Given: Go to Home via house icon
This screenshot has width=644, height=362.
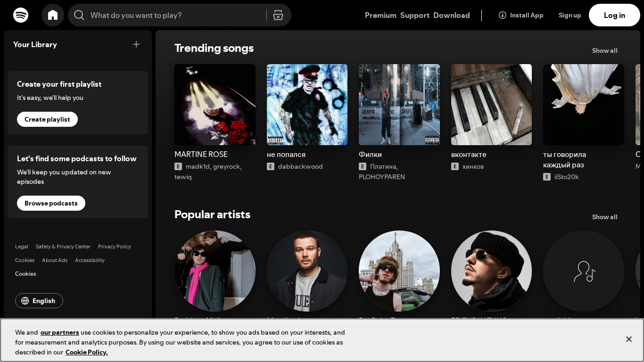Looking at the screenshot, I should (x=53, y=15).
